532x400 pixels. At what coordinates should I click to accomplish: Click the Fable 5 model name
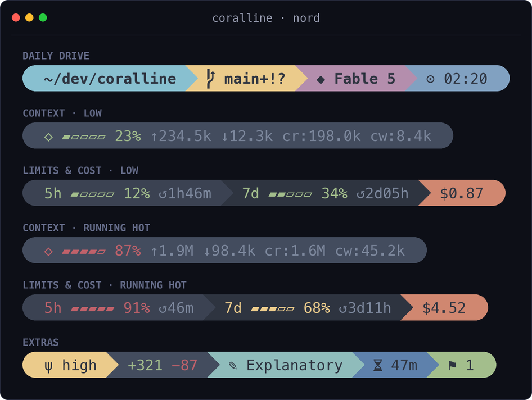click(365, 79)
